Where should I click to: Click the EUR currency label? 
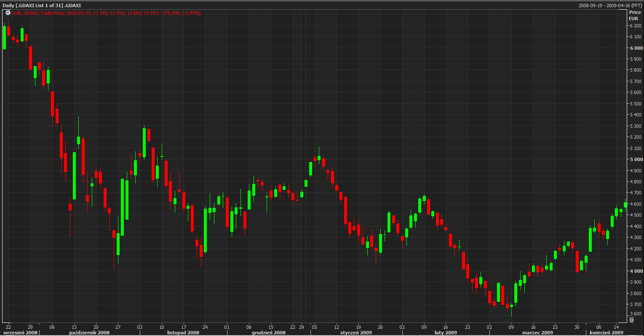pyautogui.click(x=633, y=19)
